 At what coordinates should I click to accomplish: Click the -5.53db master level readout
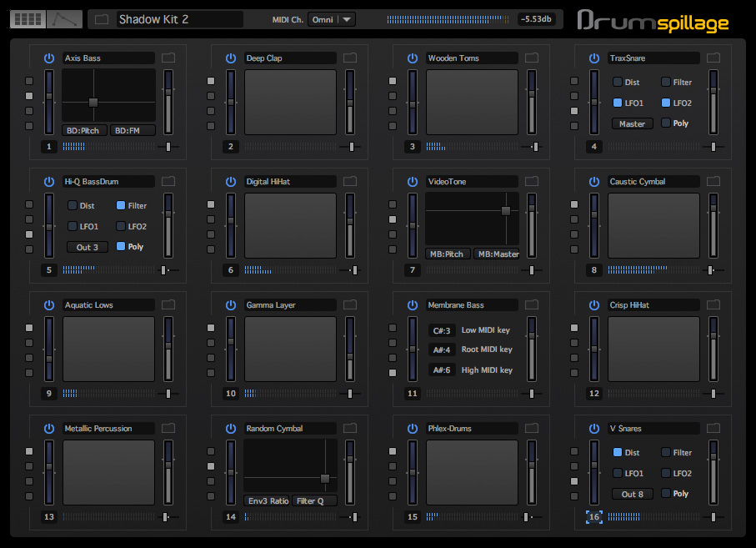[x=537, y=19]
